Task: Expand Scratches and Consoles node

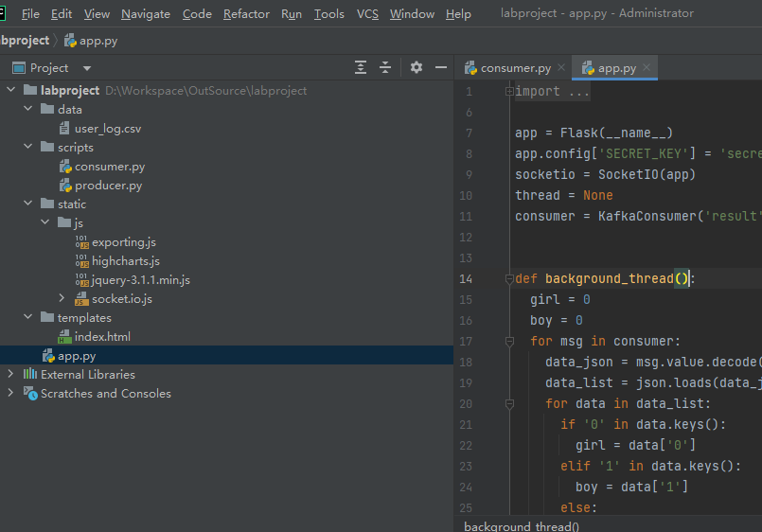Action: point(10,393)
